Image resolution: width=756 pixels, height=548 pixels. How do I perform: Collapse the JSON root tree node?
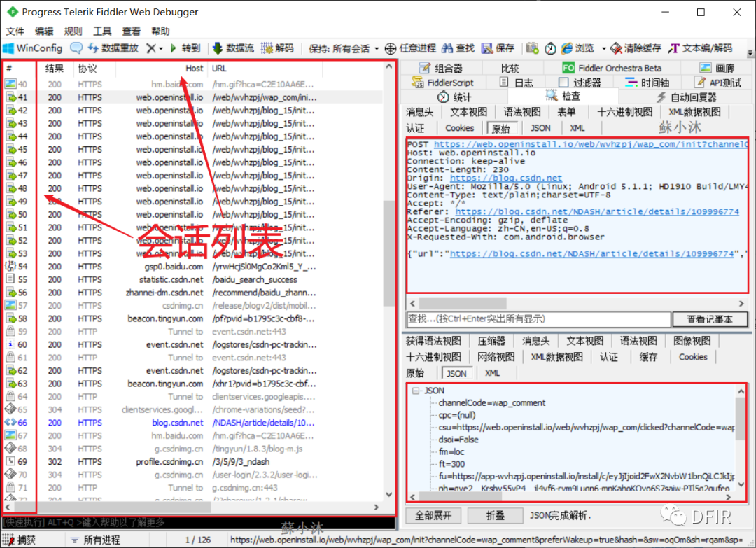coord(416,391)
